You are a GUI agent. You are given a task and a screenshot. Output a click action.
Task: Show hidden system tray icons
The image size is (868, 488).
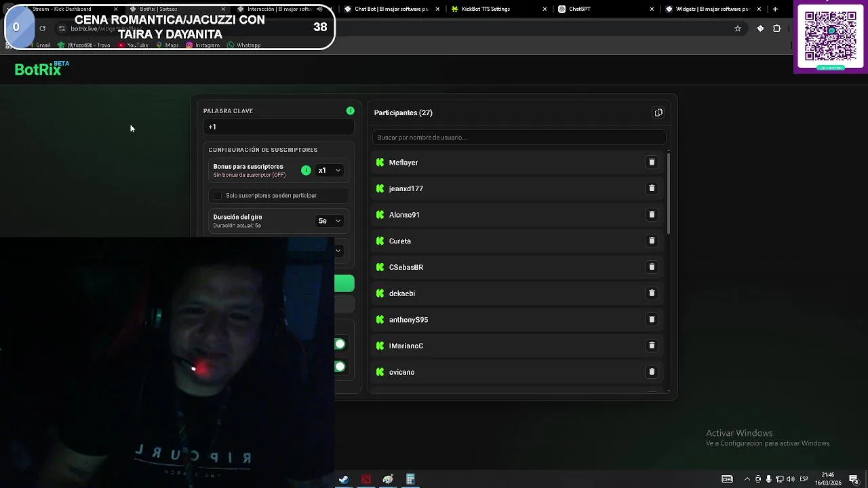[747, 479]
